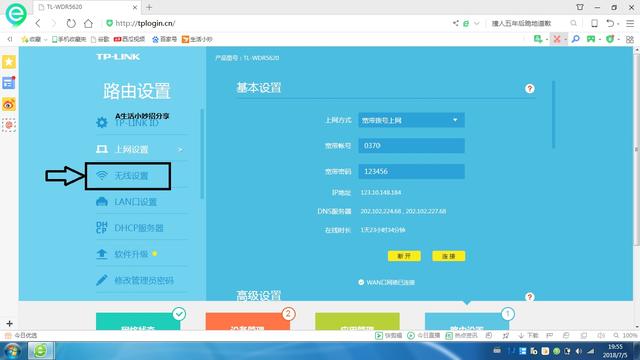The height and width of the screenshot is (360, 640).
Task: Collapse the bookmarks bar using the left chevron
Action: (10, 39)
